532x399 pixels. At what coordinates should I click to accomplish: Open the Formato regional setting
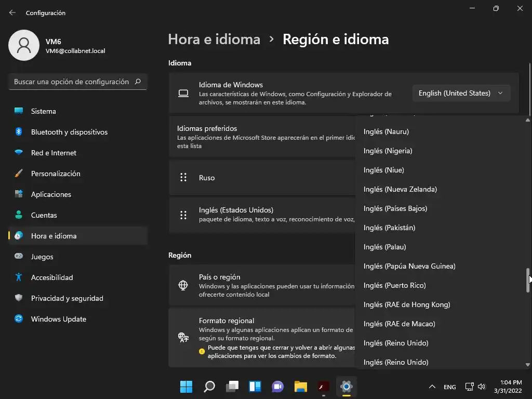pyautogui.click(x=262, y=337)
